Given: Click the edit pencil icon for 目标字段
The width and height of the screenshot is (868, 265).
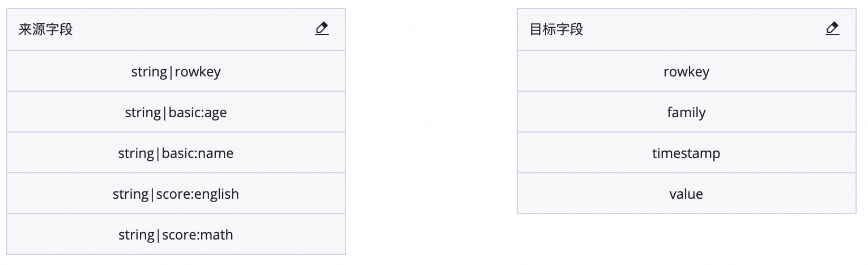Looking at the screenshot, I should tap(832, 29).
